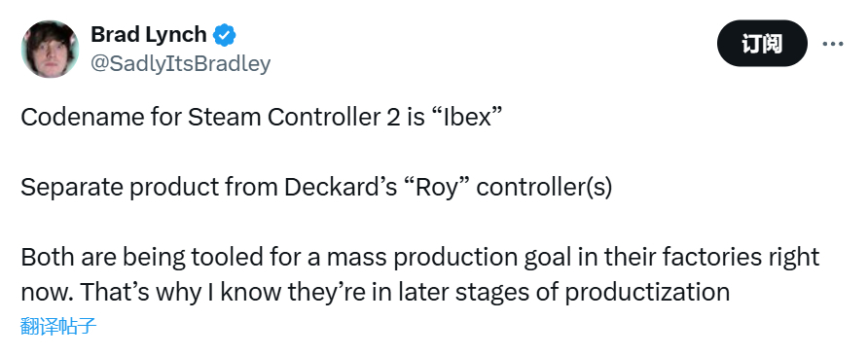Click the word 'productization' ending the post

click(646, 293)
